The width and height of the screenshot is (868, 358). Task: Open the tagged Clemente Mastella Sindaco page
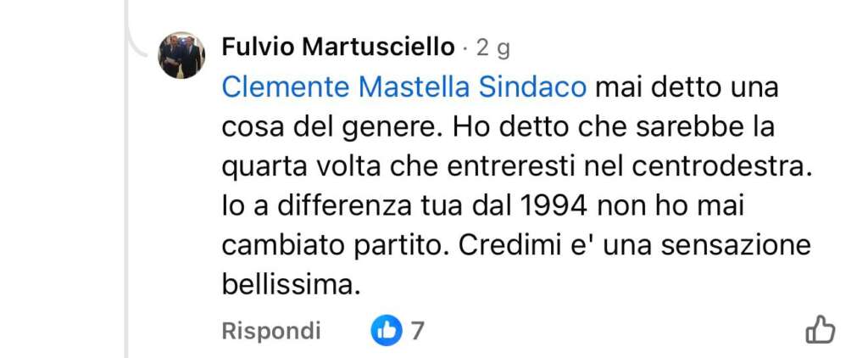tap(404, 88)
